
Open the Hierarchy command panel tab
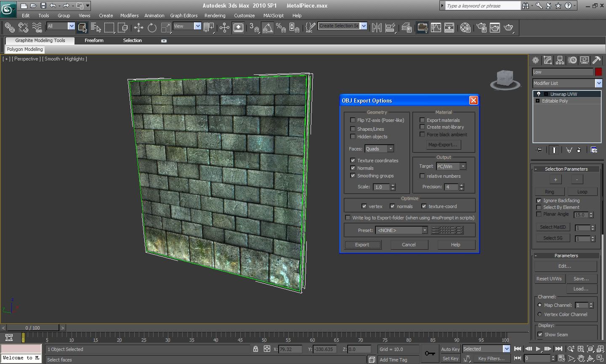[560, 60]
